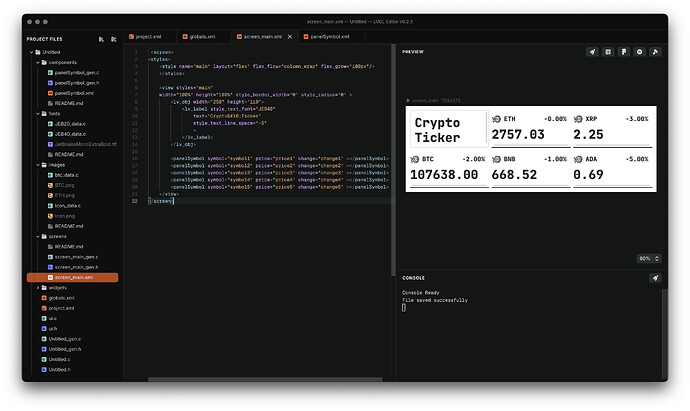This screenshot has width=690, height=411.
Task: Click line 22 closing screen tag in editor
Action: 161,201
